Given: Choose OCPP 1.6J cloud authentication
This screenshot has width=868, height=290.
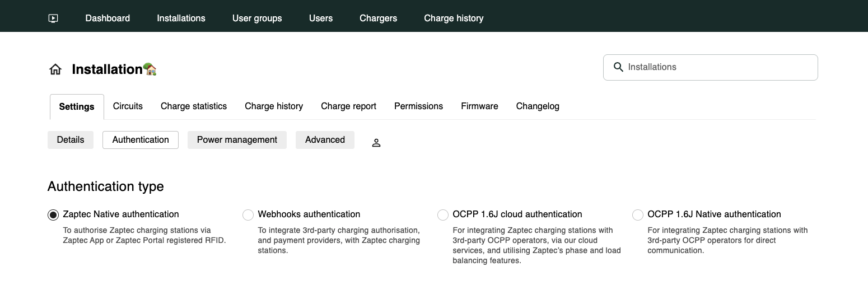Looking at the screenshot, I should [443, 215].
